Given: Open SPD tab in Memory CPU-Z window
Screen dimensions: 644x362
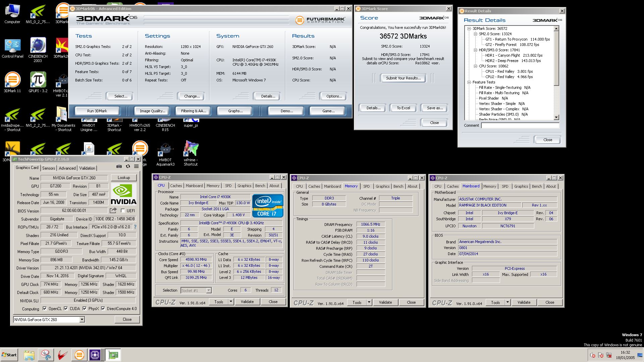Looking at the screenshot, I should click(367, 186).
